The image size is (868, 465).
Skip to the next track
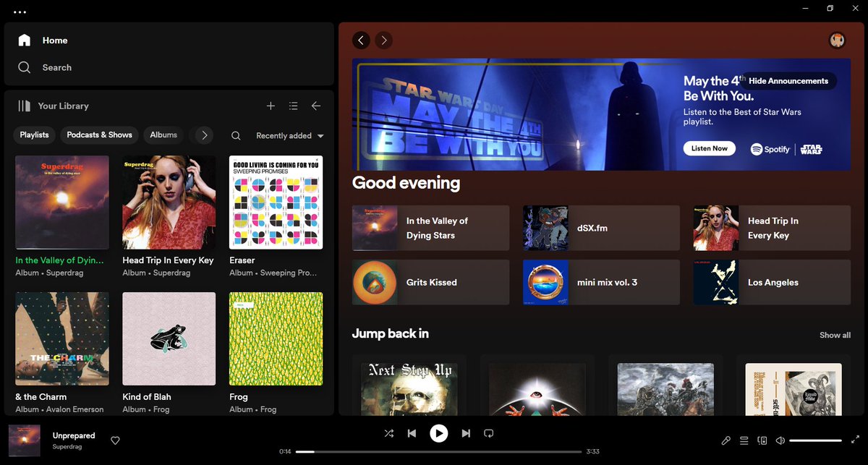pyautogui.click(x=466, y=433)
